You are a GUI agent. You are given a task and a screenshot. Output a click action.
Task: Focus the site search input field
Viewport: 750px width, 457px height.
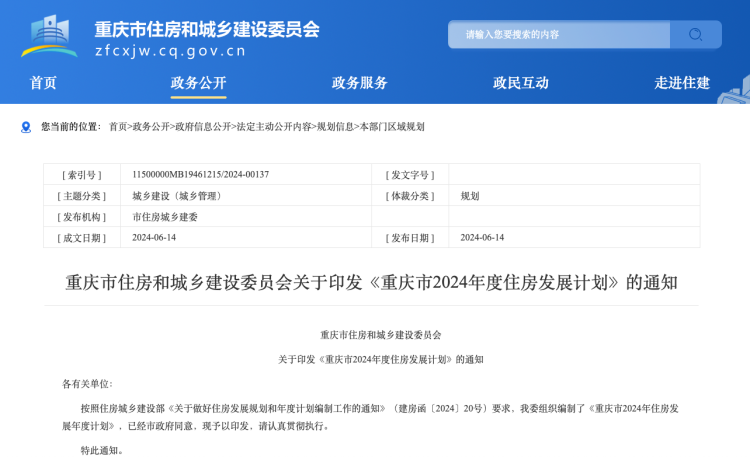coord(559,34)
